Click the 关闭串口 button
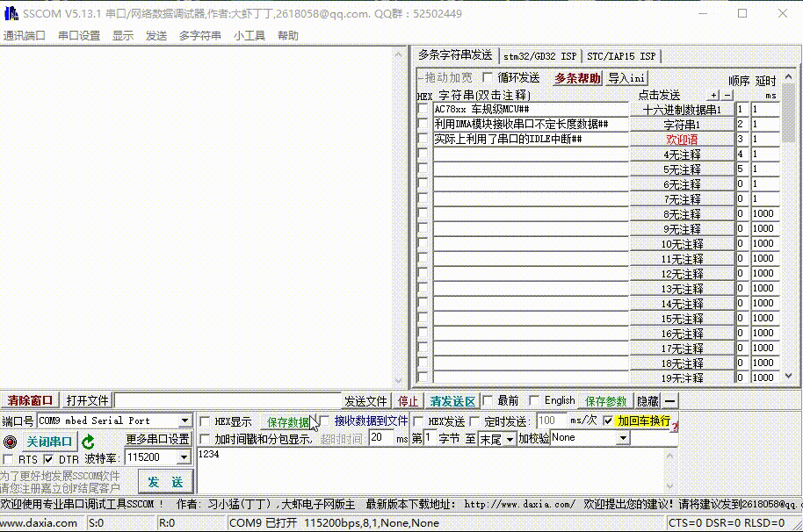The width and height of the screenshot is (803, 532). [49, 442]
